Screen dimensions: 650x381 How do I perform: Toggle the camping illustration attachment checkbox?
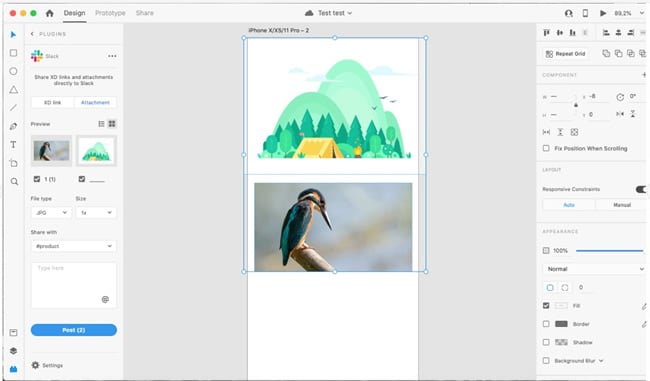coord(82,179)
